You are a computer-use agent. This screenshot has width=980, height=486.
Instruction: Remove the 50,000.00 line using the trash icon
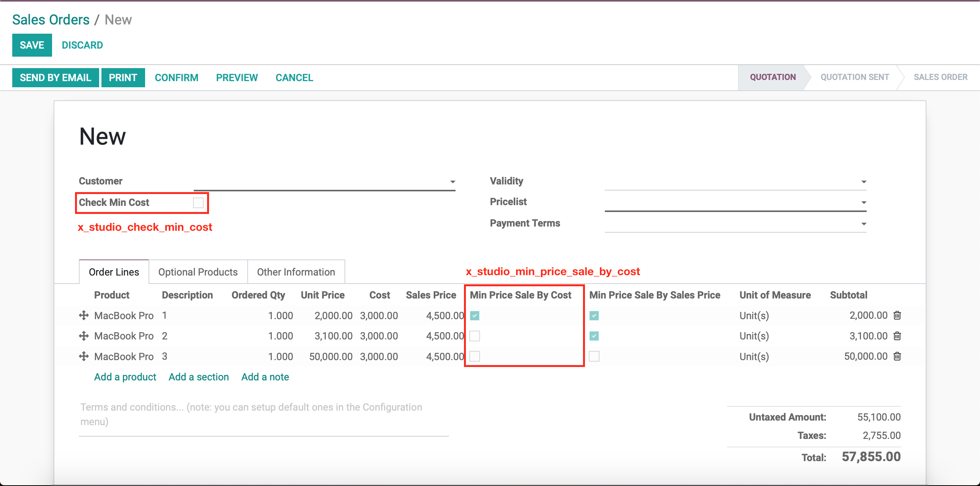897,356
